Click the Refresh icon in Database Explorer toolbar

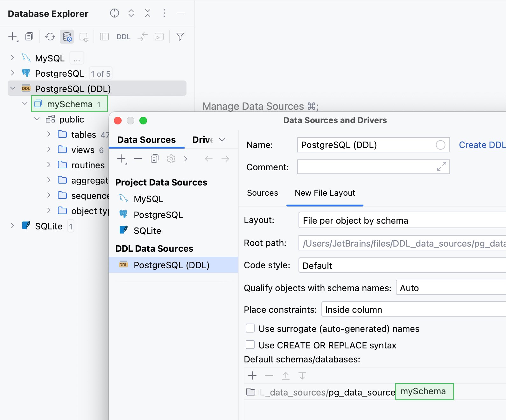50,37
